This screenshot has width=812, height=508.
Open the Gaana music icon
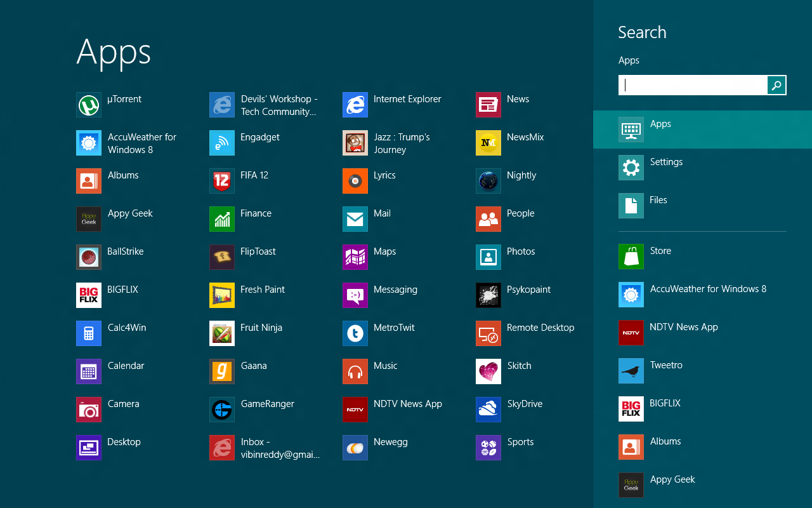(222, 371)
